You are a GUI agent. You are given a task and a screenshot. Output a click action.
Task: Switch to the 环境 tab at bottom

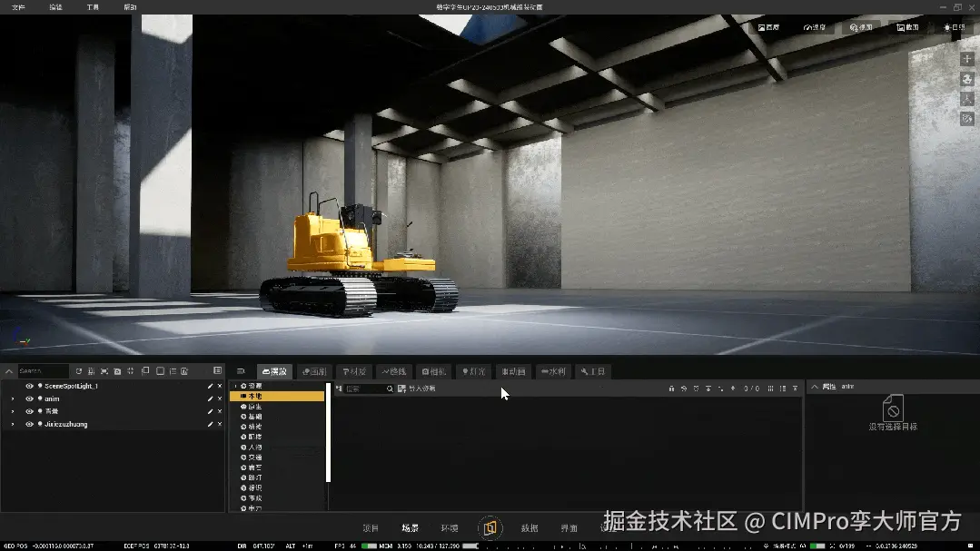pyautogui.click(x=450, y=526)
